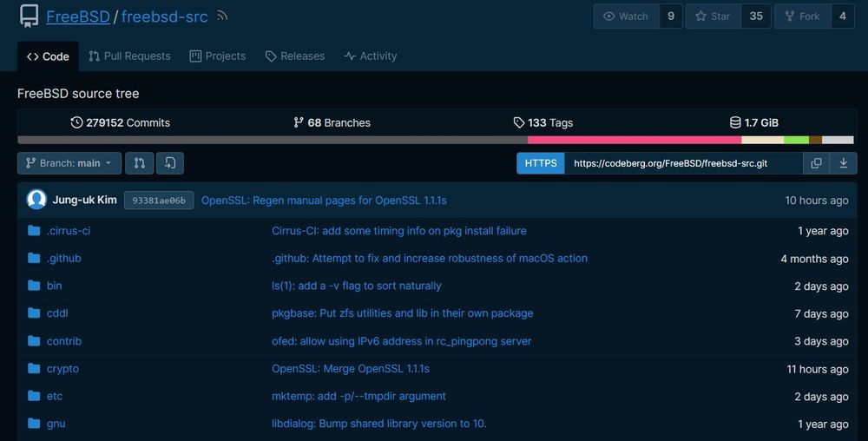This screenshot has height=441, width=868.
Task: Open commit 93381ae06b
Action: pos(158,201)
